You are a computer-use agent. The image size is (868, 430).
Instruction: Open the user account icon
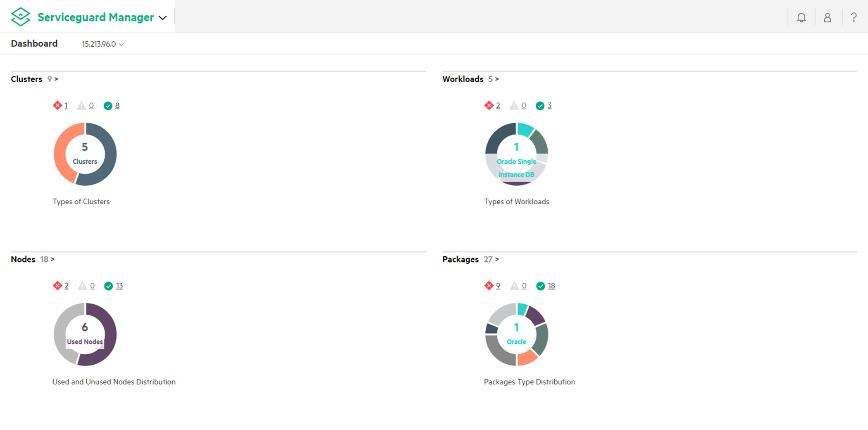click(x=827, y=17)
